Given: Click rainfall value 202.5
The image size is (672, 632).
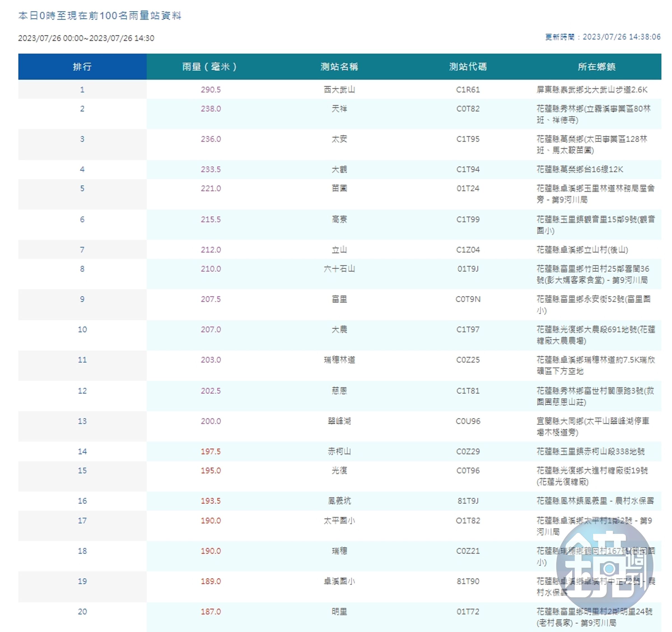Looking at the screenshot, I should point(211,391).
